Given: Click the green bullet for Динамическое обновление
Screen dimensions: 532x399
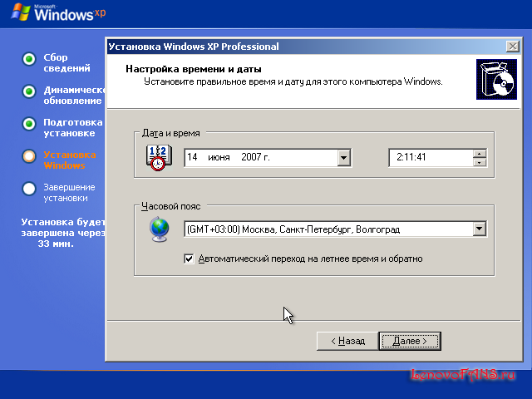Looking at the screenshot, I should (29, 91).
